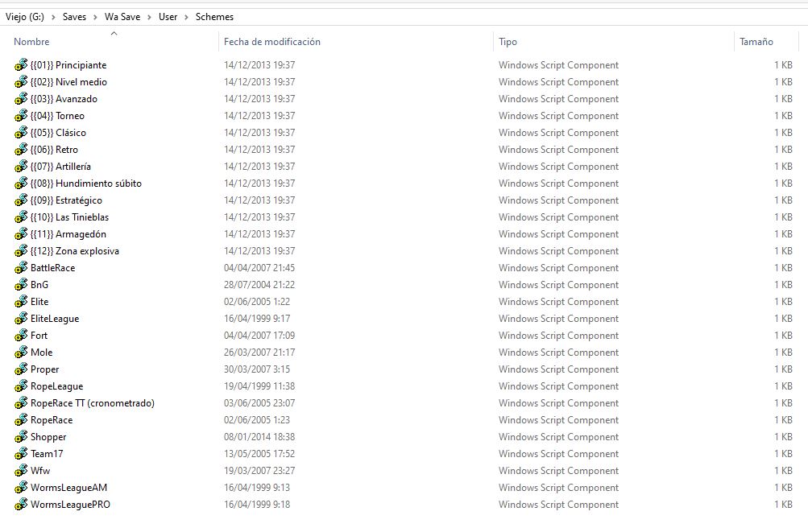Click the RopeRace file icon
Image resolution: width=808 pixels, height=532 pixels.
click(x=21, y=420)
